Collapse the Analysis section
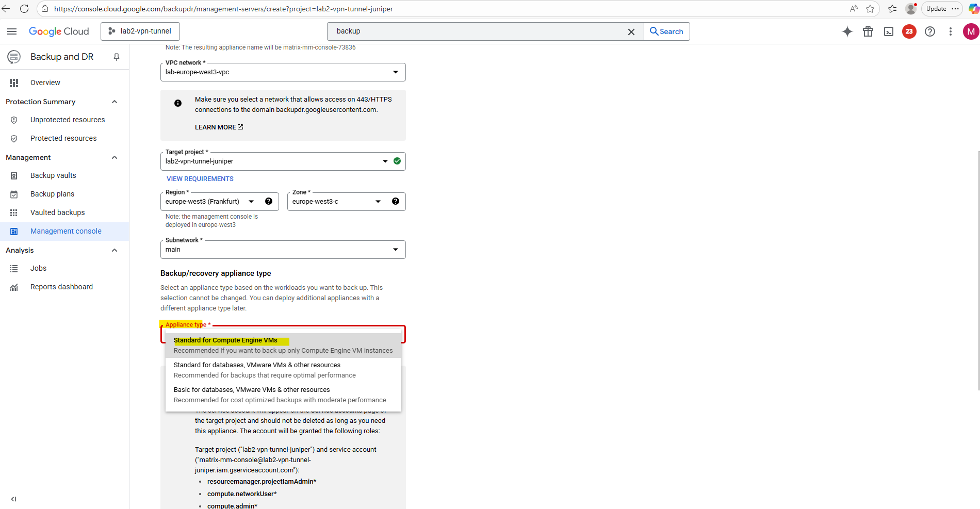980x509 pixels. pos(115,250)
